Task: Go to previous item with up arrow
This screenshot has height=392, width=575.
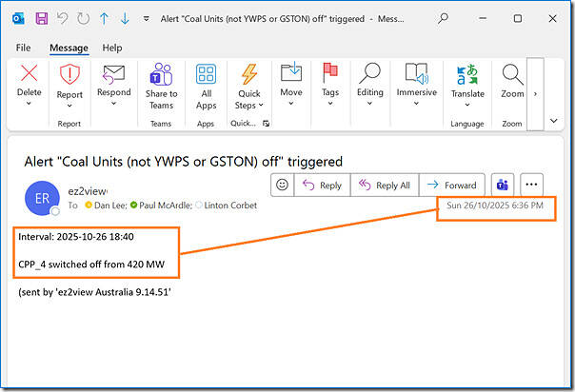Action: tap(104, 18)
